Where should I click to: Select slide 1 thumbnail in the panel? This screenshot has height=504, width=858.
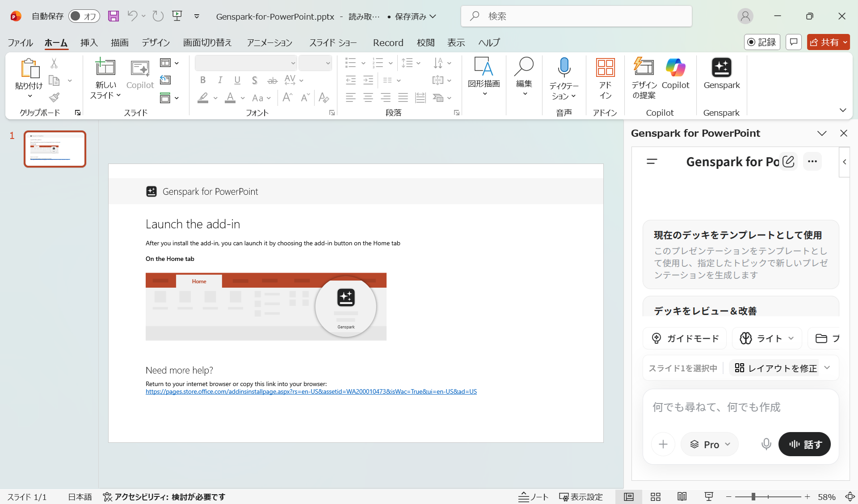55,149
